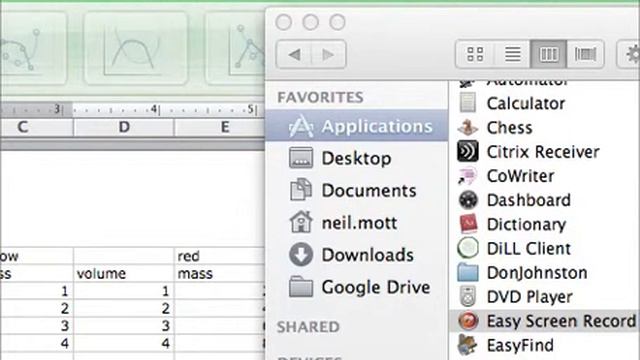Select the Chess app icon
The image size is (640, 360).
point(468,127)
